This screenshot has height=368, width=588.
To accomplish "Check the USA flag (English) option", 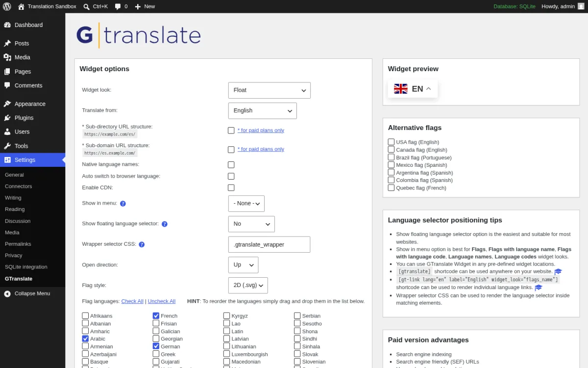I will [391, 142].
